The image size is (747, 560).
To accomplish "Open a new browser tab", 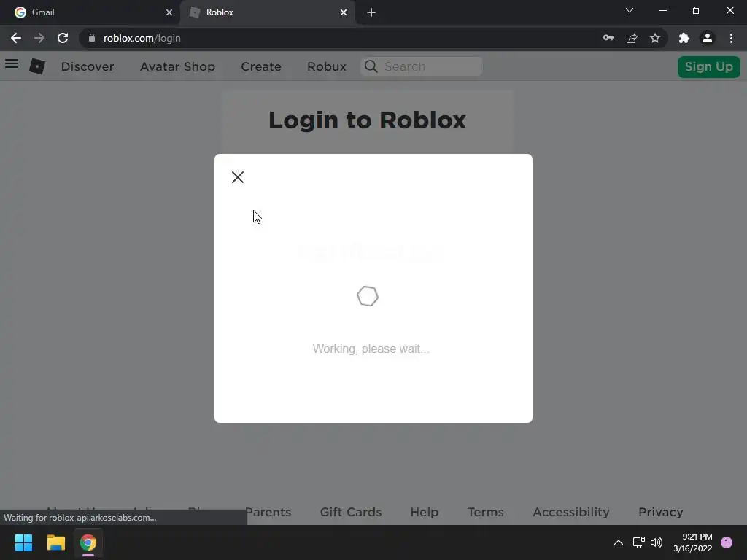I will [371, 12].
